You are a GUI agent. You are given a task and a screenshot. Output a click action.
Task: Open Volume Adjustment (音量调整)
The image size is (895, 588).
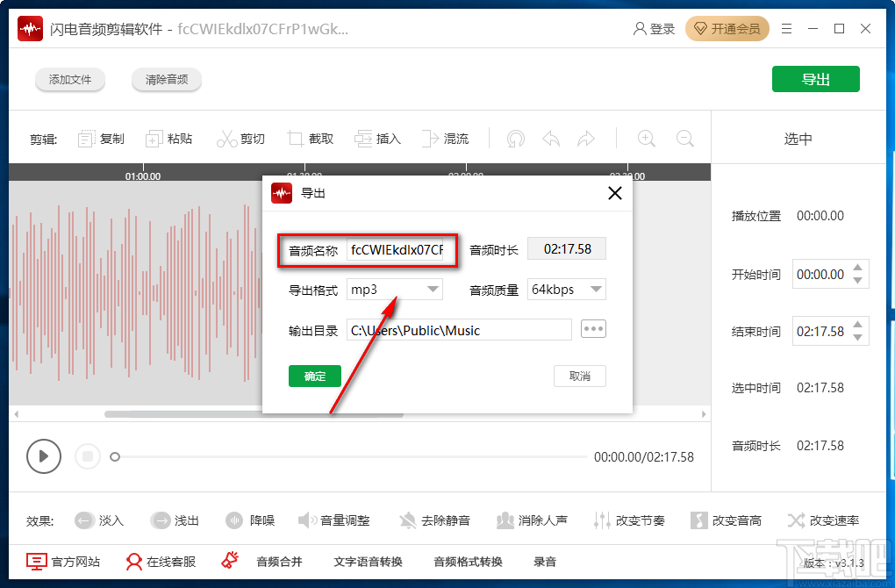[x=334, y=520]
